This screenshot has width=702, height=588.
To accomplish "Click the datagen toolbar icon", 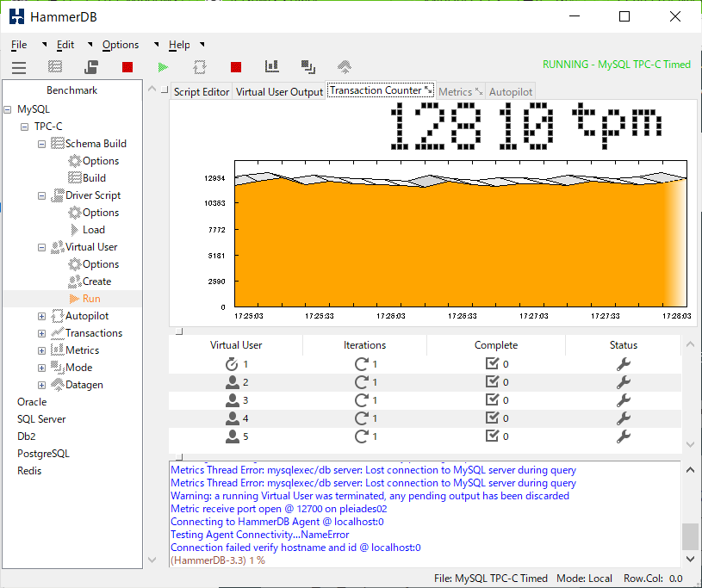I will tap(345, 67).
